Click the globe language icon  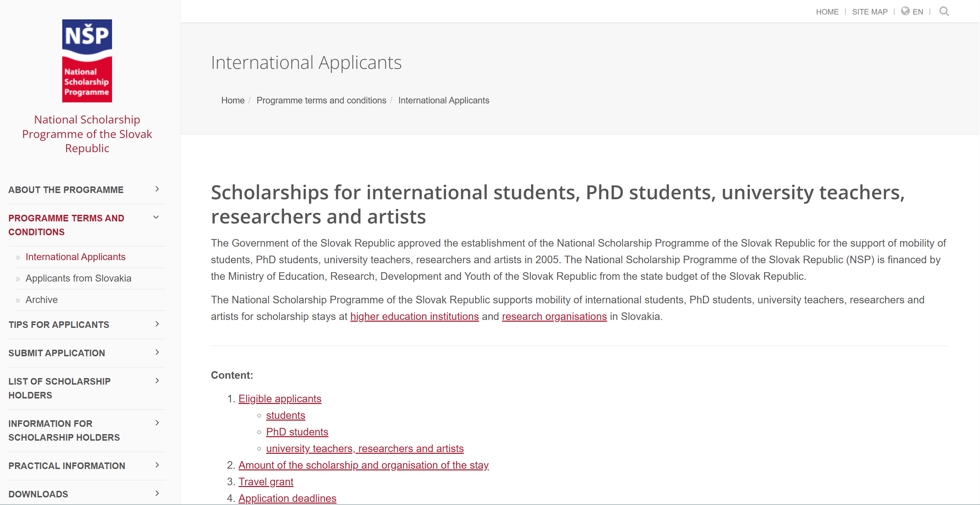tap(905, 11)
